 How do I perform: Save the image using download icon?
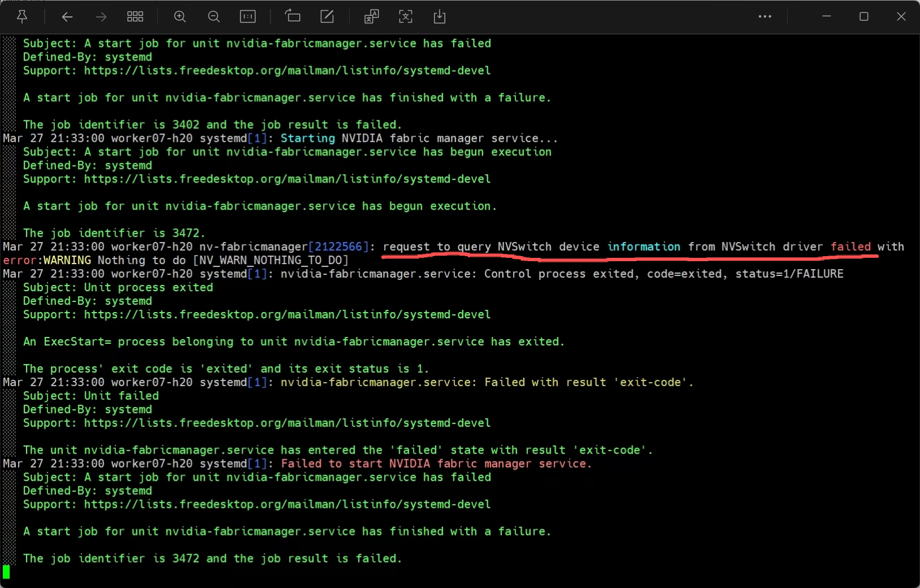(x=440, y=17)
